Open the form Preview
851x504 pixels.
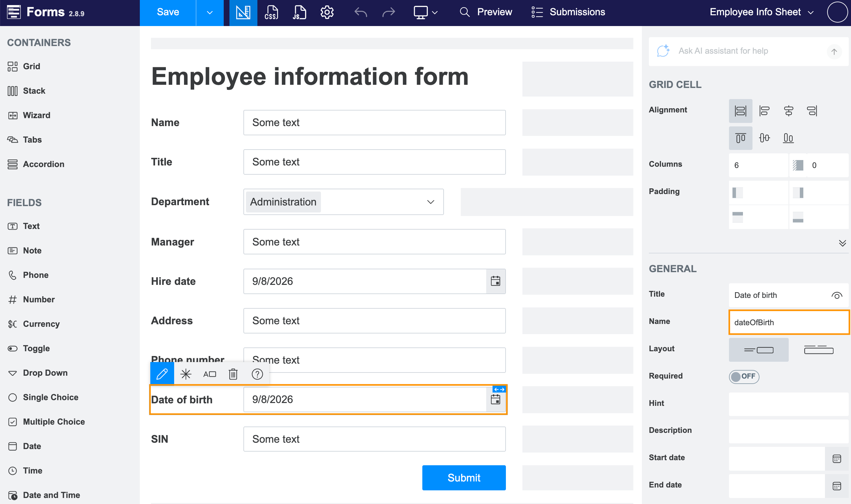pos(486,12)
